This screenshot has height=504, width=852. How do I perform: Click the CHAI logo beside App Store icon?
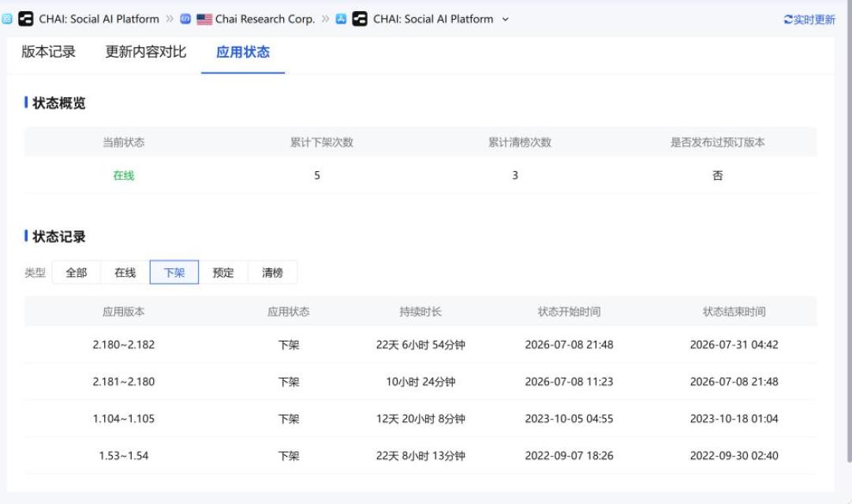[x=360, y=19]
